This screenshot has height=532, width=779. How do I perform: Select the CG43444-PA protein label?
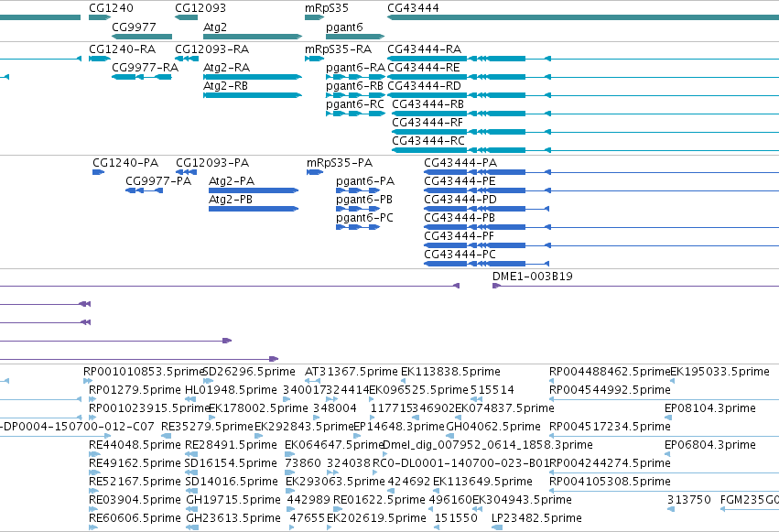click(460, 163)
